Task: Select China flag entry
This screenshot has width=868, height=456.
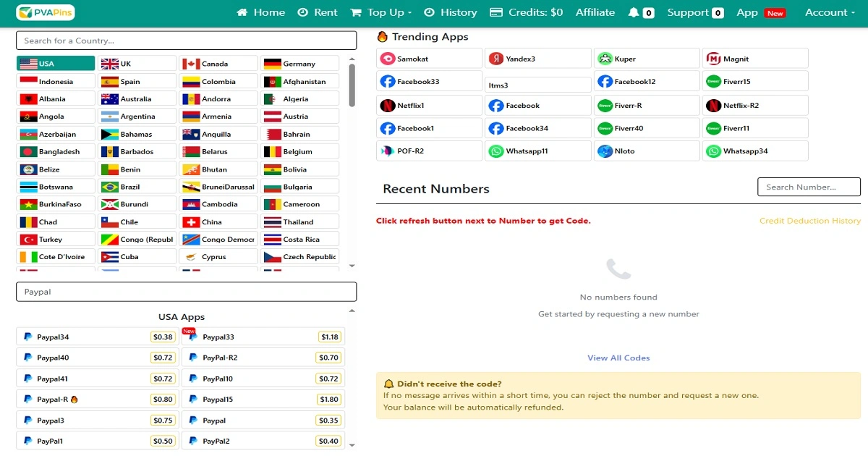Action: pos(219,221)
